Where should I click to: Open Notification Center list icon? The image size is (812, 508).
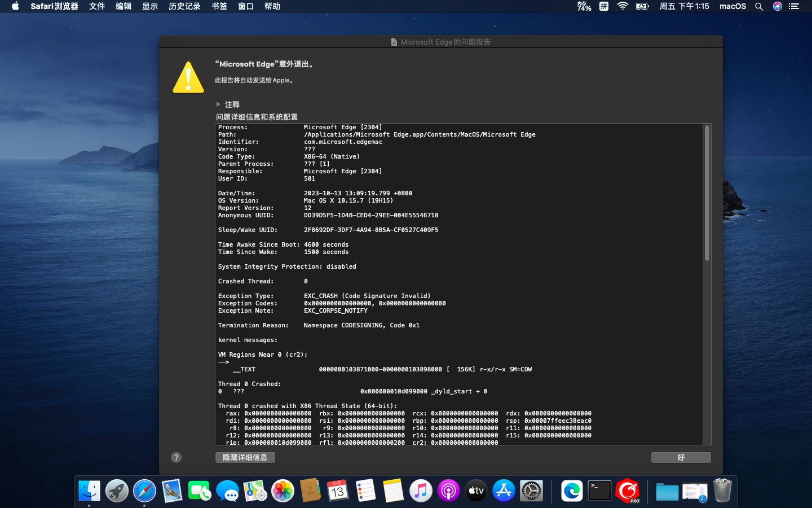tap(794, 6)
